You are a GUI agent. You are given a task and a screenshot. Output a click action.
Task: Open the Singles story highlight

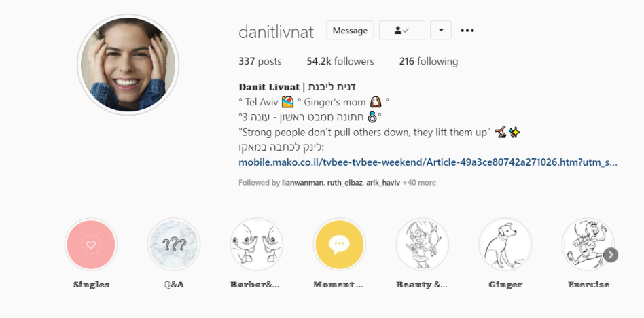91,245
